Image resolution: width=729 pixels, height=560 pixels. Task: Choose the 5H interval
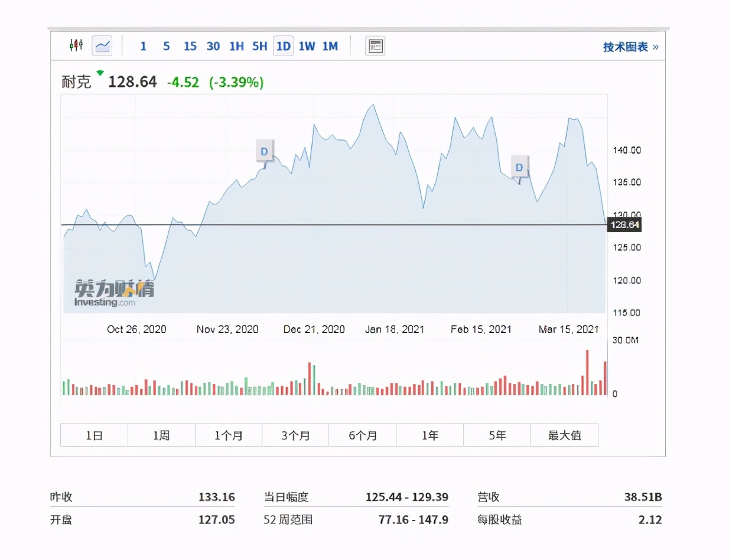coord(259,46)
